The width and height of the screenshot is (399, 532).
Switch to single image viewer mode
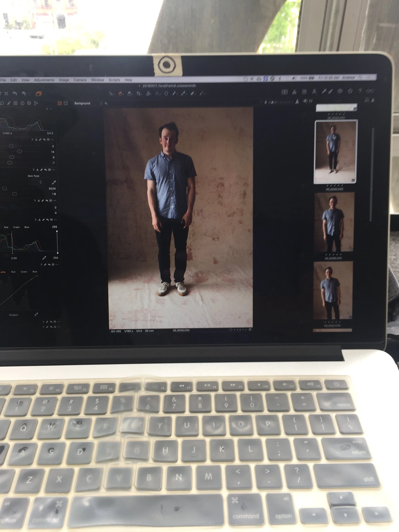pyautogui.click(x=66, y=103)
